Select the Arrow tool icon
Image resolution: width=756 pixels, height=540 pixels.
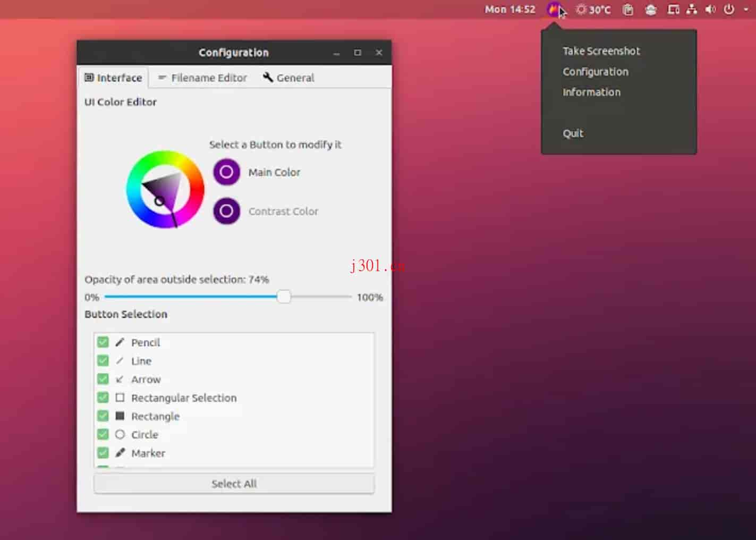120,379
